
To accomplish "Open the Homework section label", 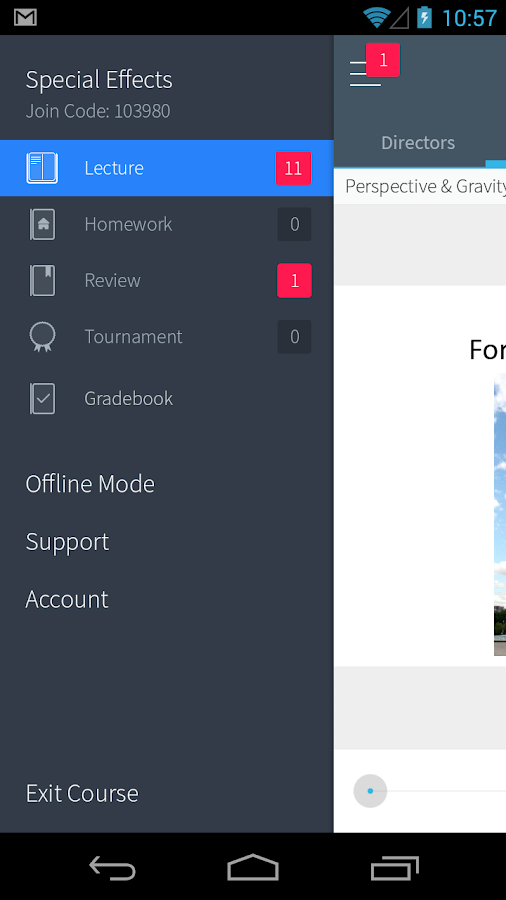I will pyautogui.click(x=128, y=224).
